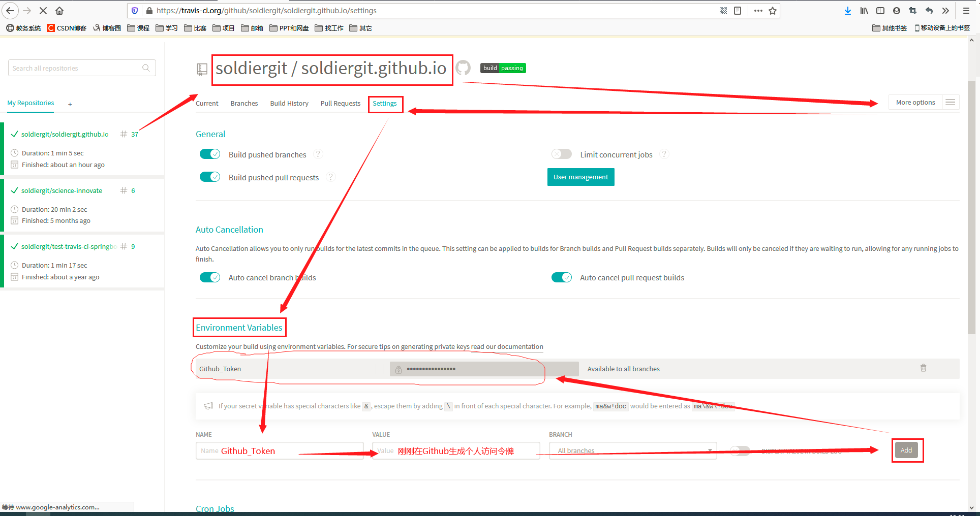Open the All branches dropdown
This screenshot has height=516, width=980.
point(632,450)
